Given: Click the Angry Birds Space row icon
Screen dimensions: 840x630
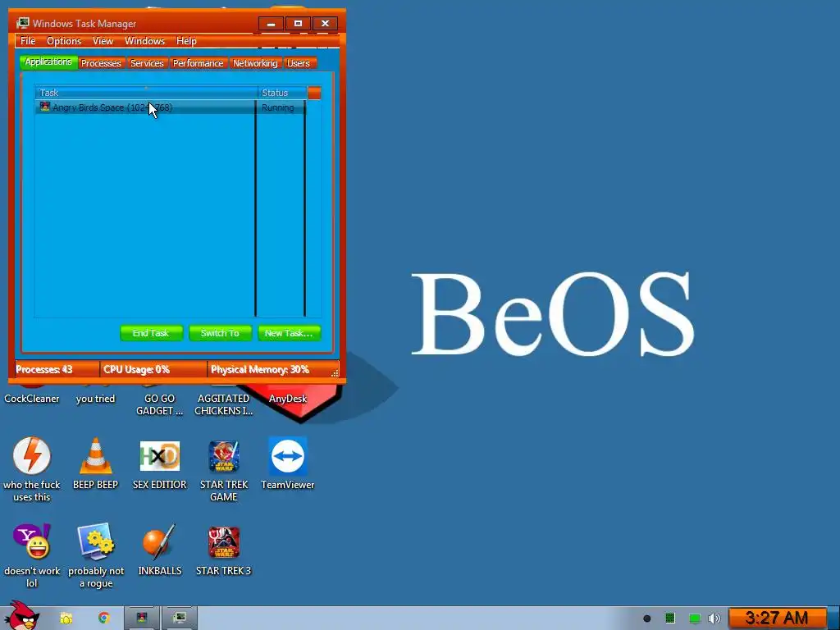Looking at the screenshot, I should [45, 107].
